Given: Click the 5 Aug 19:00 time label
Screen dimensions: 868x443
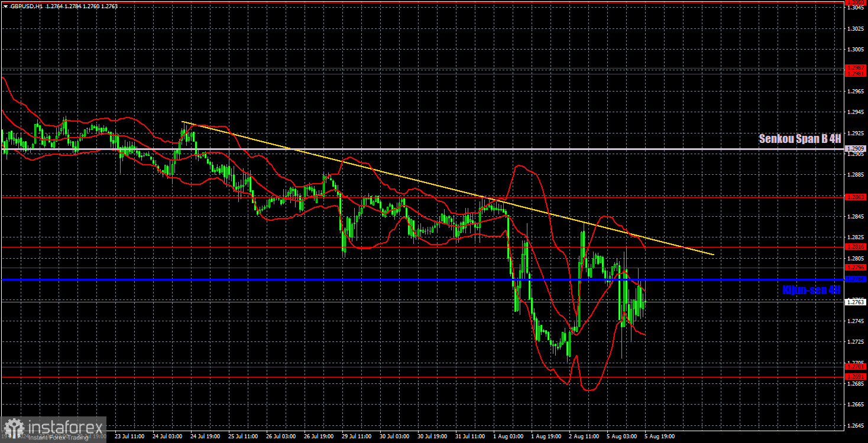Looking at the screenshot, I should click(660, 437).
